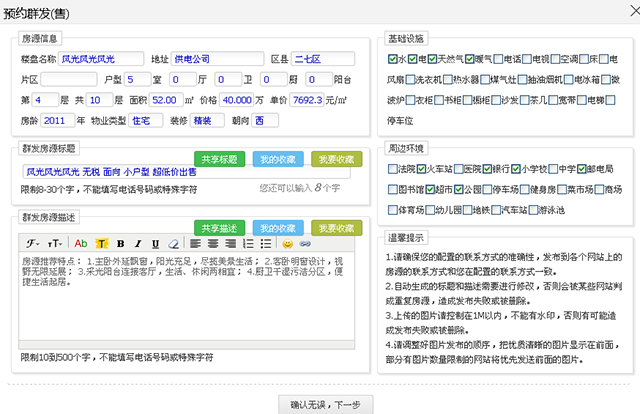Image resolution: width=640 pixels, height=414 pixels.
Task: Uncheck the 火车站 checkbox
Action: pyautogui.click(x=422, y=169)
